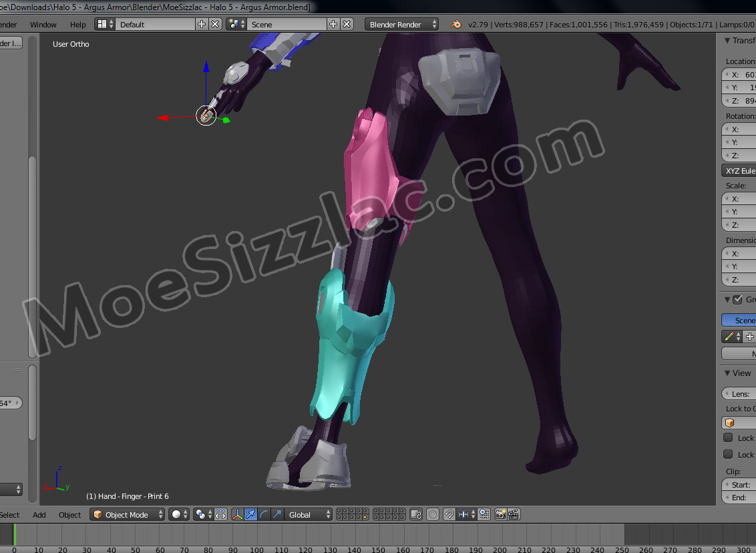Open the Object Mode dropdown
The height and width of the screenshot is (553, 756).
[128, 514]
